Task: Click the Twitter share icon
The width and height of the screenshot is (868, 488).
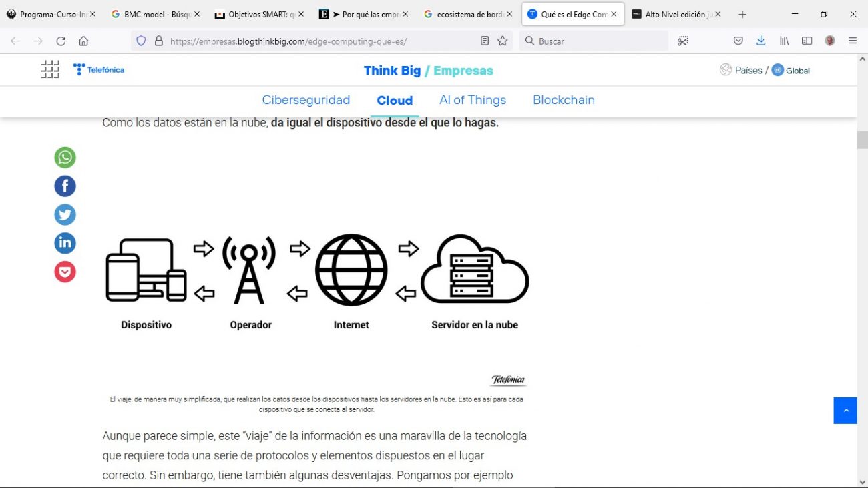Action: [x=65, y=215]
